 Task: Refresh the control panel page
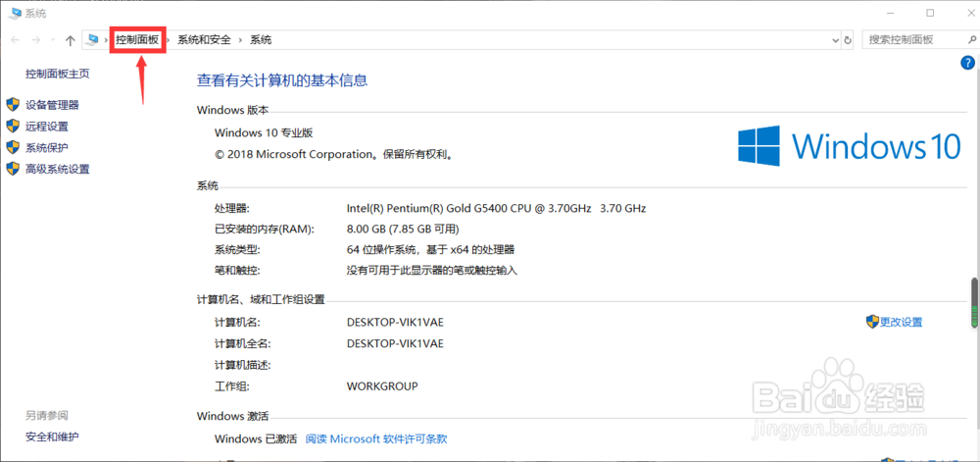point(848,40)
